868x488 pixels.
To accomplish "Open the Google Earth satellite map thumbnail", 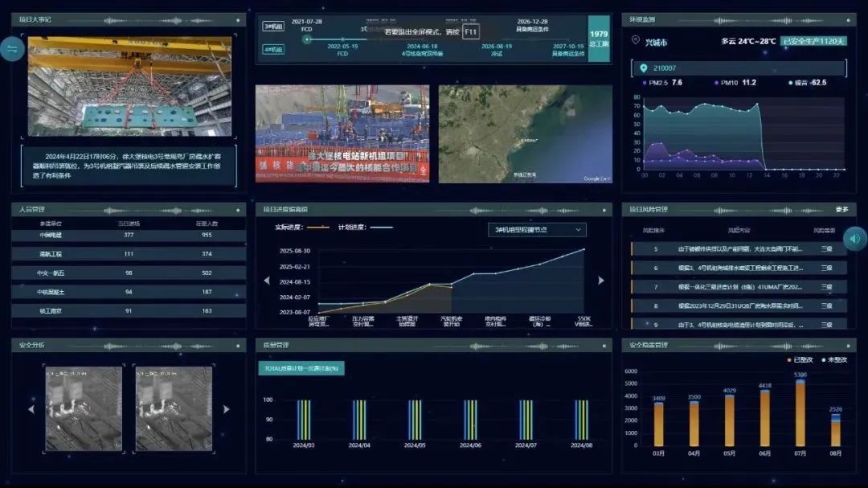I will coord(525,133).
